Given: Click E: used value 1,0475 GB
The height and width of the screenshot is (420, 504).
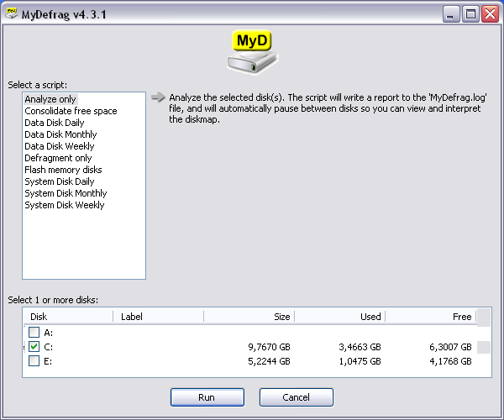Looking at the screenshot, I should pyautogui.click(x=360, y=361).
